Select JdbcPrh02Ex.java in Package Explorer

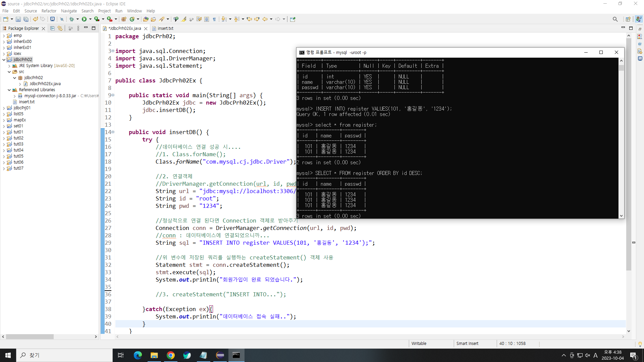(45, 84)
